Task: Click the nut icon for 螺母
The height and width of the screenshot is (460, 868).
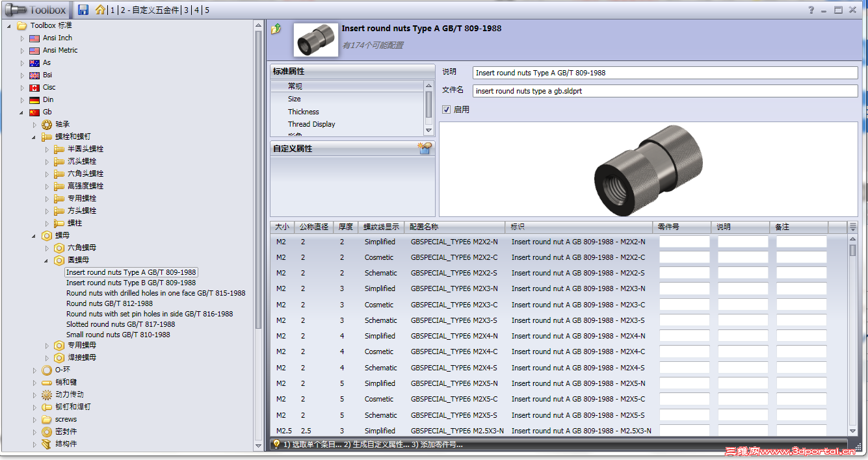Action: tap(47, 235)
